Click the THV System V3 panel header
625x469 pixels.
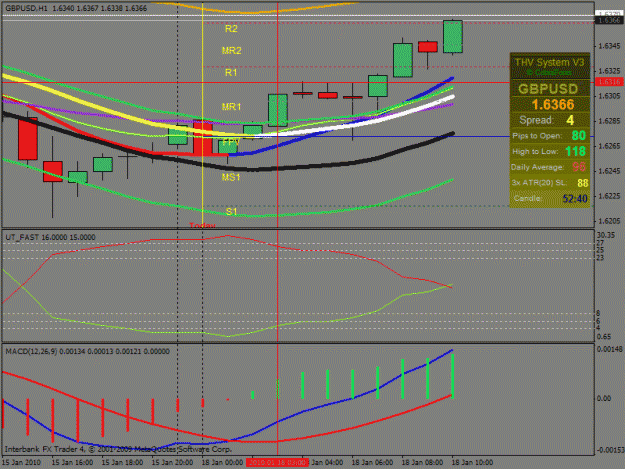click(549, 63)
